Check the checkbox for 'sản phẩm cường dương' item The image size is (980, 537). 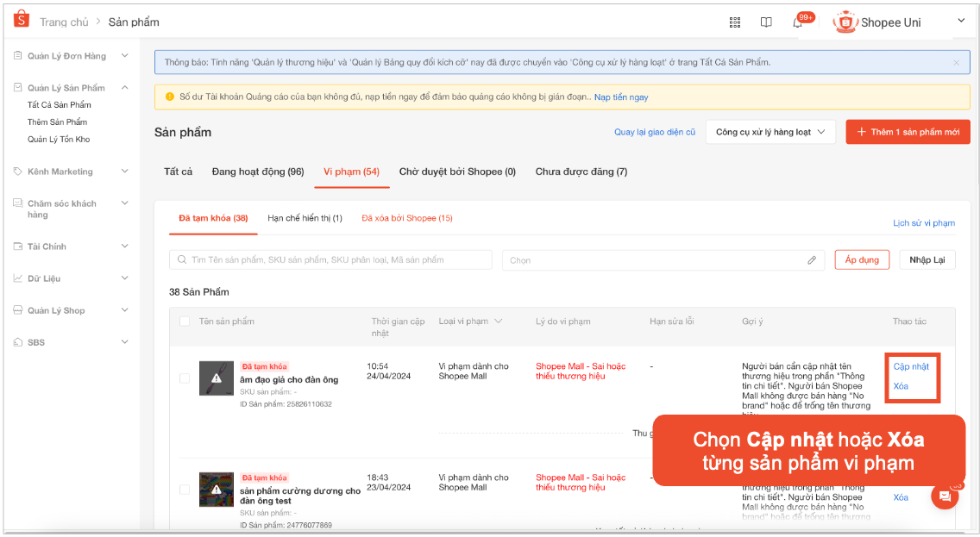click(x=186, y=489)
